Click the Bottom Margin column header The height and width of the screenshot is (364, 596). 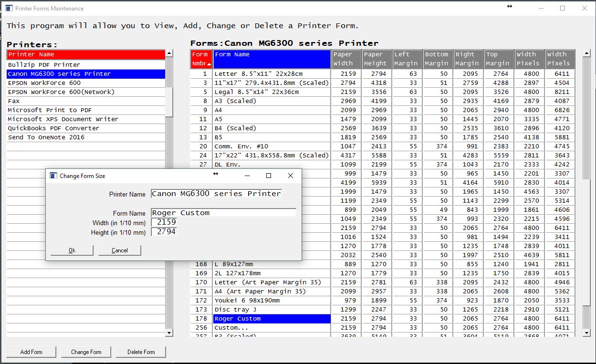coord(438,59)
